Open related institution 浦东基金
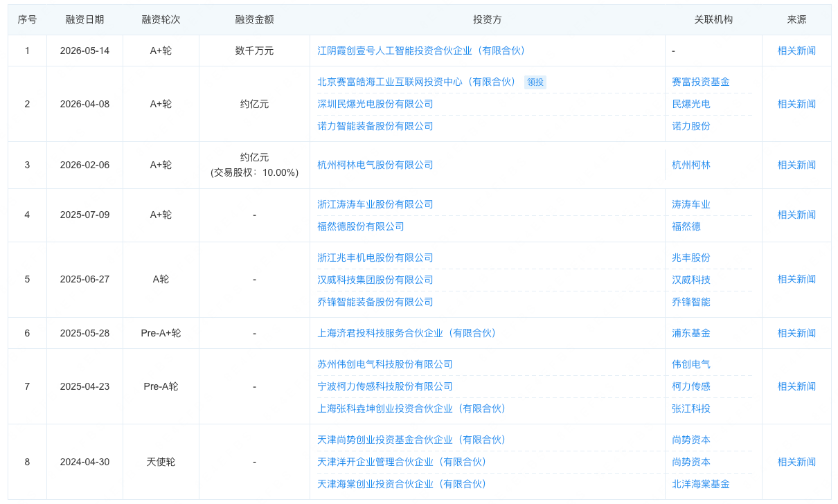This screenshot has height=504, width=838. click(x=691, y=333)
